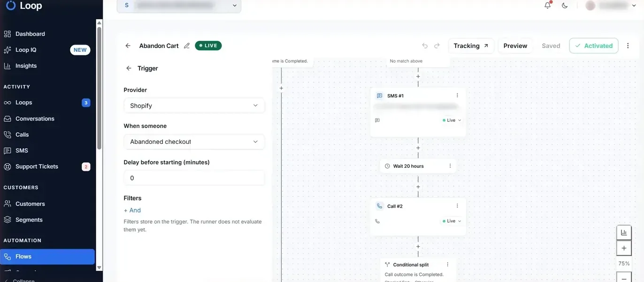Screen dimensions: 644x282
Task: Select the SMS #1 node
Action: tap(418, 112)
